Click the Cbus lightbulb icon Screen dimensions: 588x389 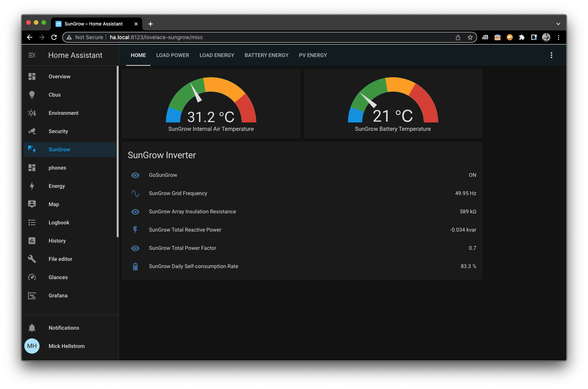click(32, 95)
